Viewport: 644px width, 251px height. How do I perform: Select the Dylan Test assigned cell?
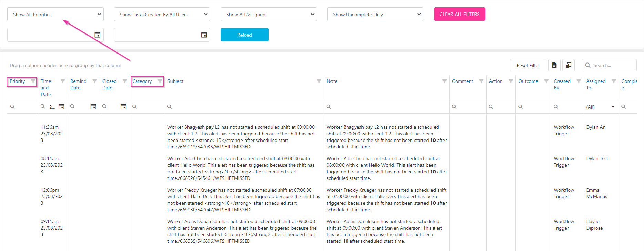coord(597,158)
